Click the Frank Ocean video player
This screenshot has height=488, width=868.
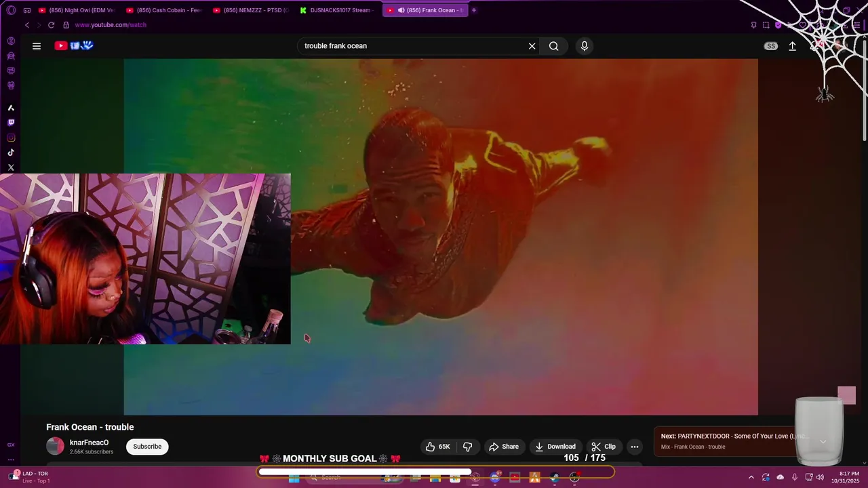[441, 237]
